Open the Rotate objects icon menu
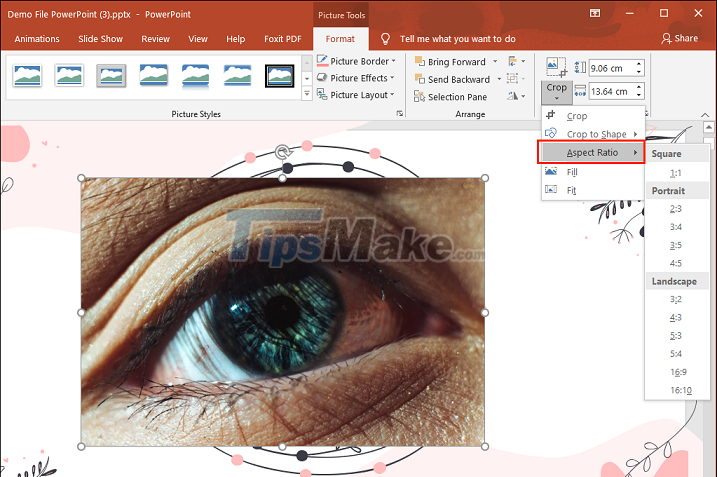The width and height of the screenshot is (717, 477). [x=516, y=96]
